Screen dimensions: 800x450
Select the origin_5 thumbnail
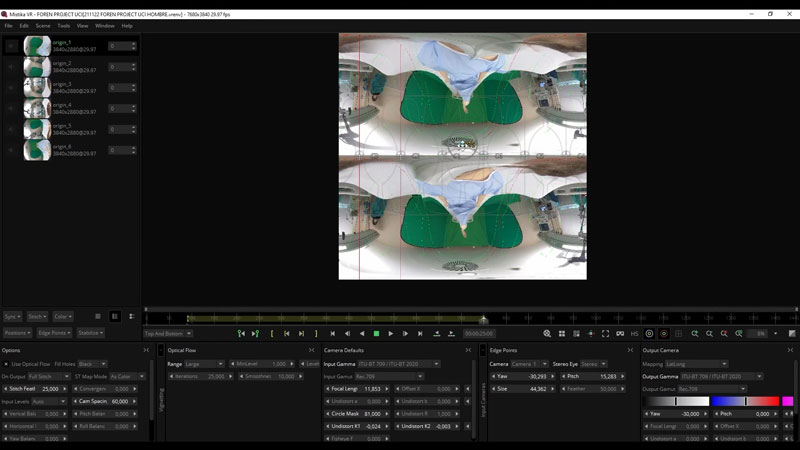click(37, 129)
